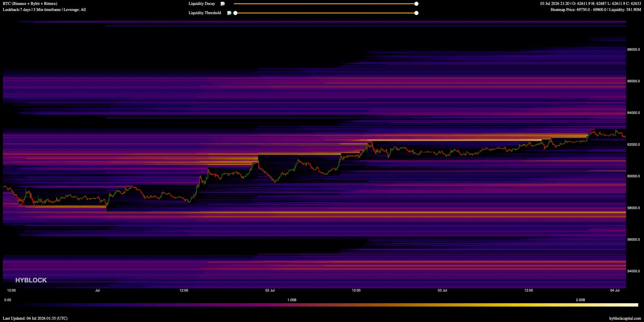644x322 pixels.
Task: Click the 58000.0 price axis label
Action: (633, 208)
